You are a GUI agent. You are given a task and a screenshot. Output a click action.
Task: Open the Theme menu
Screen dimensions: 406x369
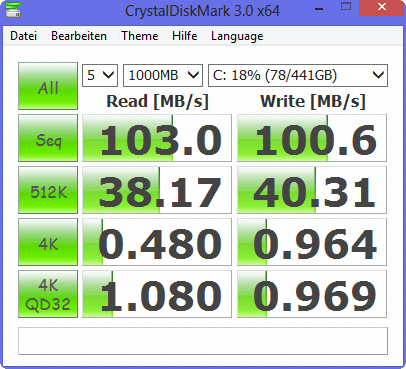point(140,36)
